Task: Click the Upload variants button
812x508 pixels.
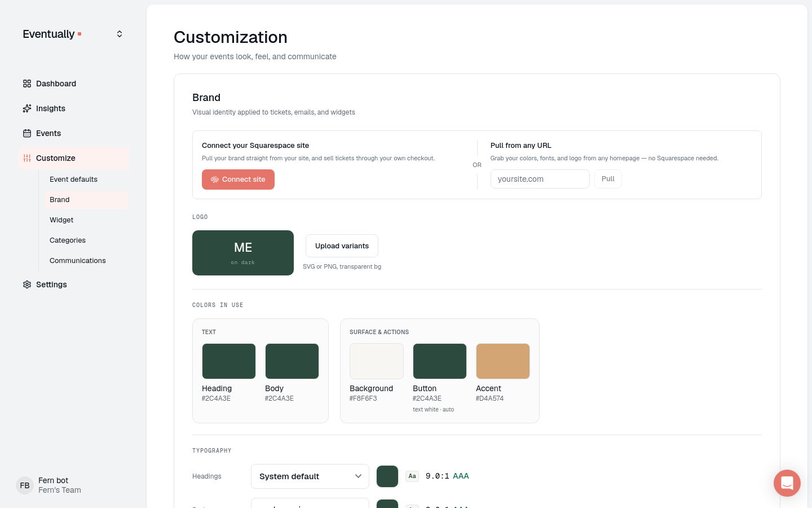Action: (342, 246)
